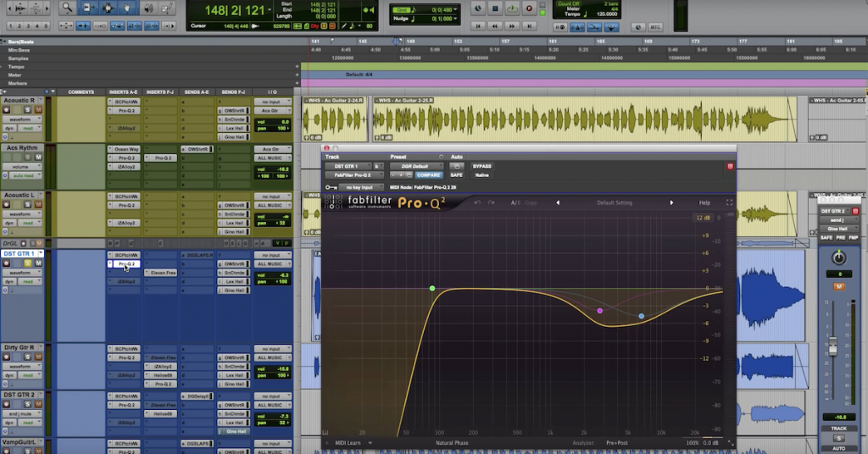This screenshot has height=454, width=868.
Task: Click the Online transport button
Action: tap(478, 8)
